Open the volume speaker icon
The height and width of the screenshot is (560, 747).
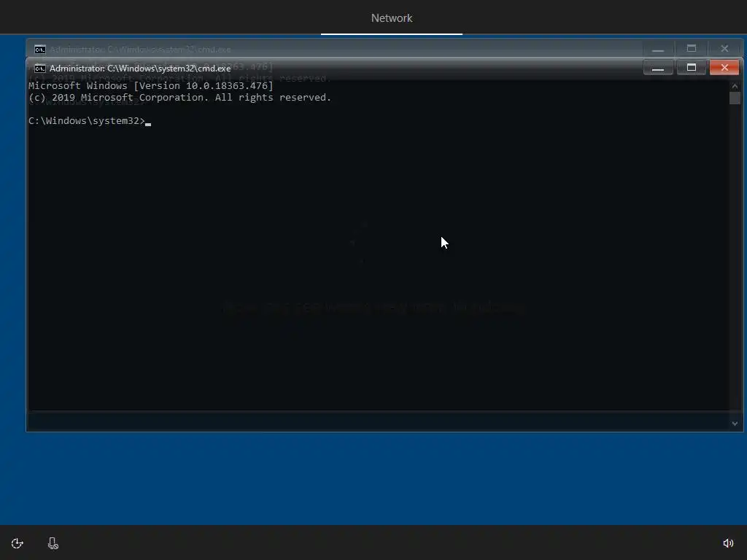tap(729, 543)
